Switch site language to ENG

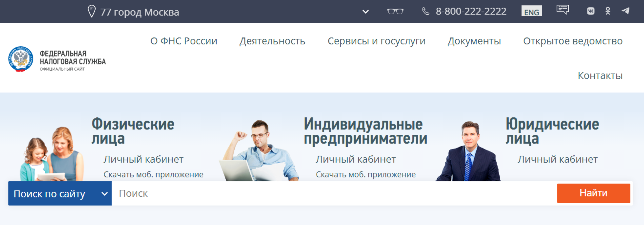click(532, 11)
